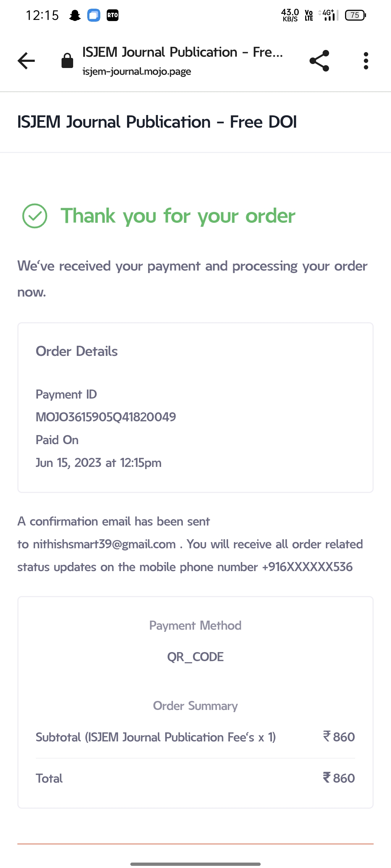
Task: Tap the masked mobile phone number
Action: coord(307,567)
